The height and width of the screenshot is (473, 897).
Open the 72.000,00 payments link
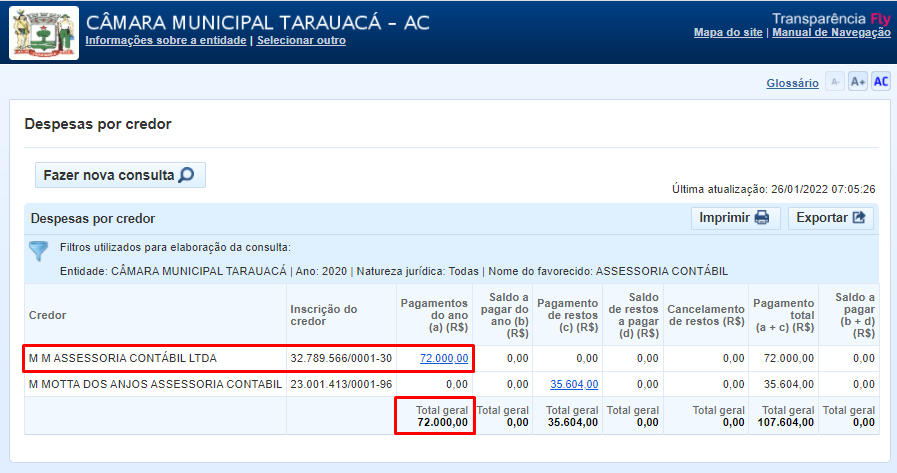[444, 358]
